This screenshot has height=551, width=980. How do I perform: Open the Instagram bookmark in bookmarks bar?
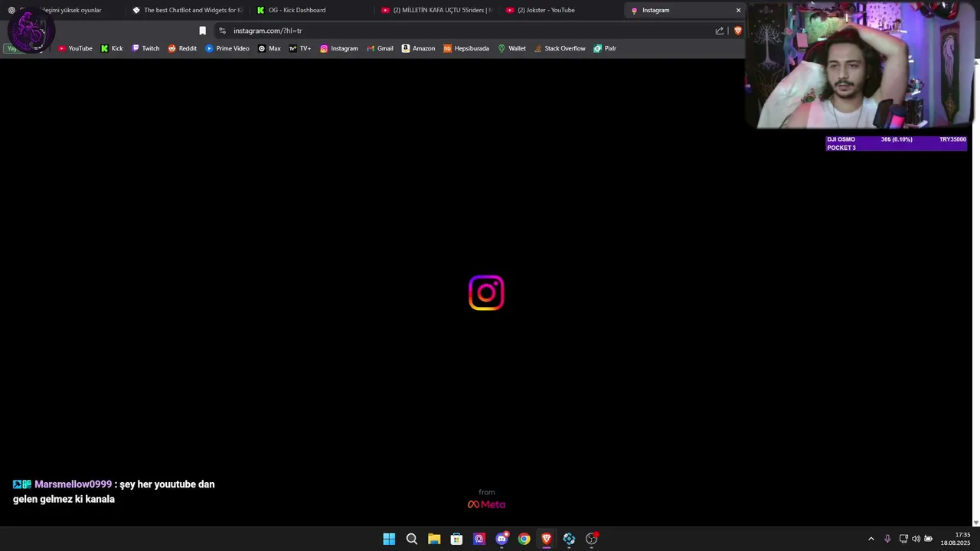[x=339, y=48]
